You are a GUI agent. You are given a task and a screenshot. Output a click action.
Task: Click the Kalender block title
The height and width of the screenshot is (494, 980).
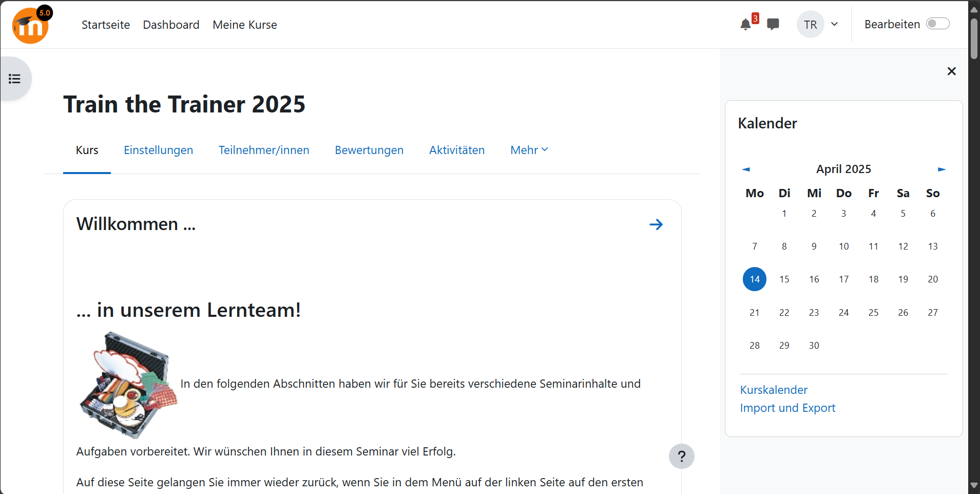(767, 123)
